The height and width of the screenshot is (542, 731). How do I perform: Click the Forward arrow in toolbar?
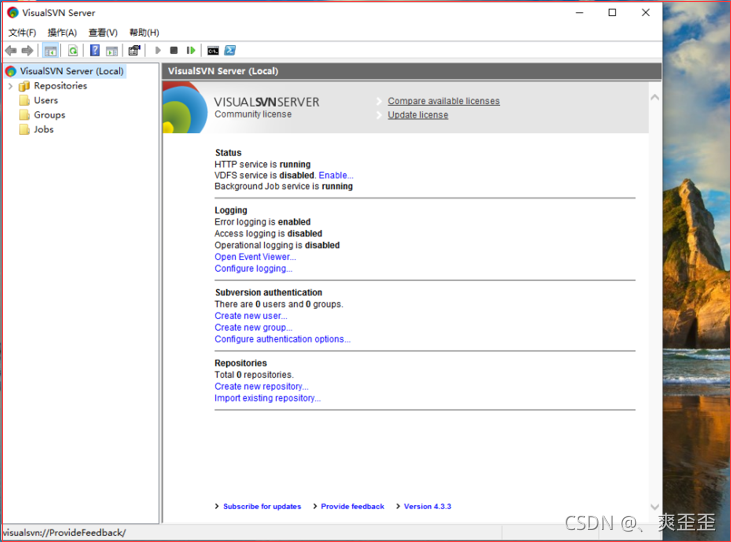coord(28,50)
